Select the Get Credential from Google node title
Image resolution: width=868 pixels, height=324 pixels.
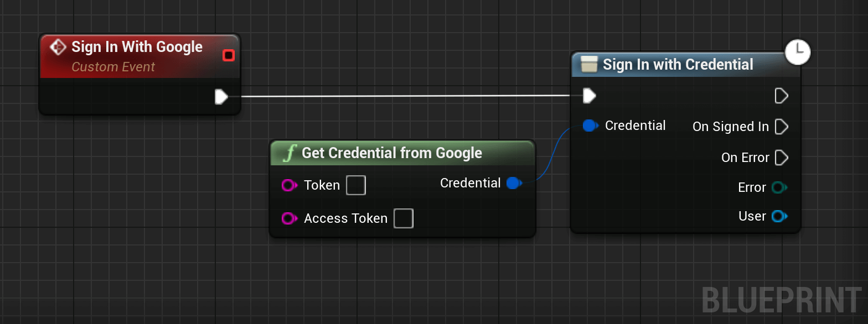tap(392, 153)
